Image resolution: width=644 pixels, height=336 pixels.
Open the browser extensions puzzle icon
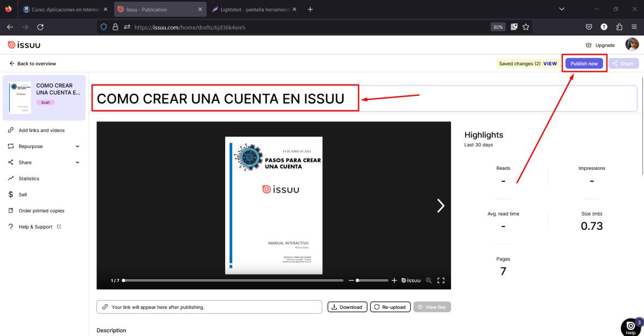619,27
